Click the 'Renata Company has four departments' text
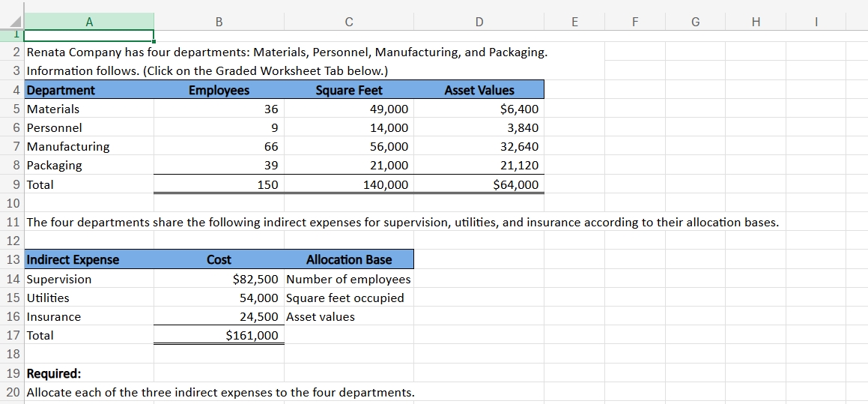This screenshot has height=404, width=868. pyautogui.click(x=288, y=52)
